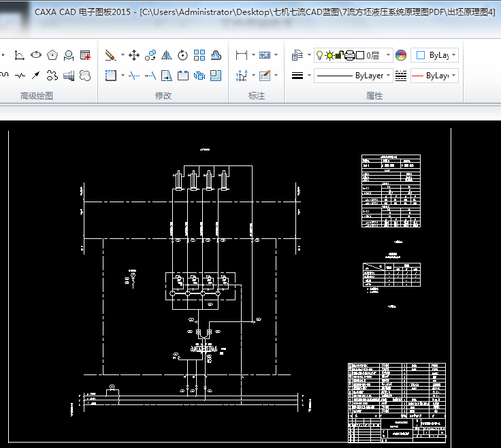Toggle the layer lightbulb on/off icon
The width and height of the screenshot is (501, 448).
[319, 55]
